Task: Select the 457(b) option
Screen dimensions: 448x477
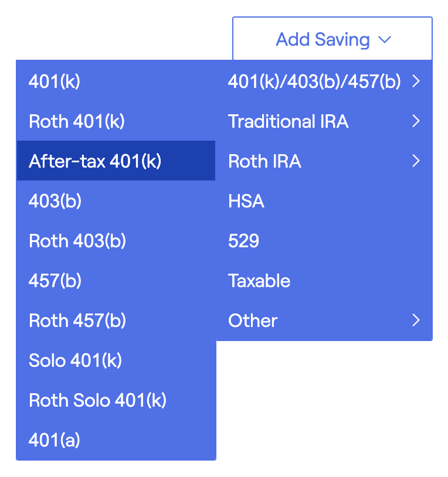Action: coord(116,280)
